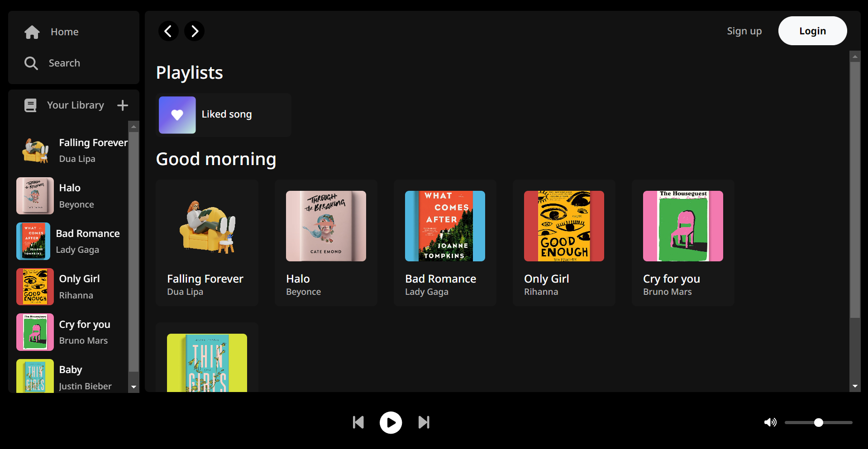The width and height of the screenshot is (868, 449).
Task: Click "Justin Bieber" text in sidebar
Action: [85, 386]
